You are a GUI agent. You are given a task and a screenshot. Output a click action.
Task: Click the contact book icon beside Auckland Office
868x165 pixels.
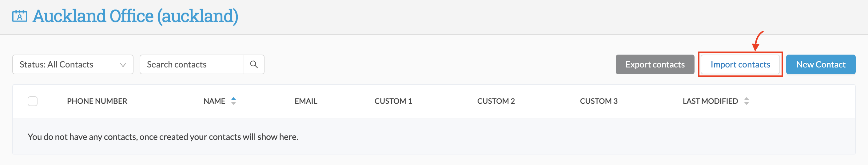click(20, 16)
